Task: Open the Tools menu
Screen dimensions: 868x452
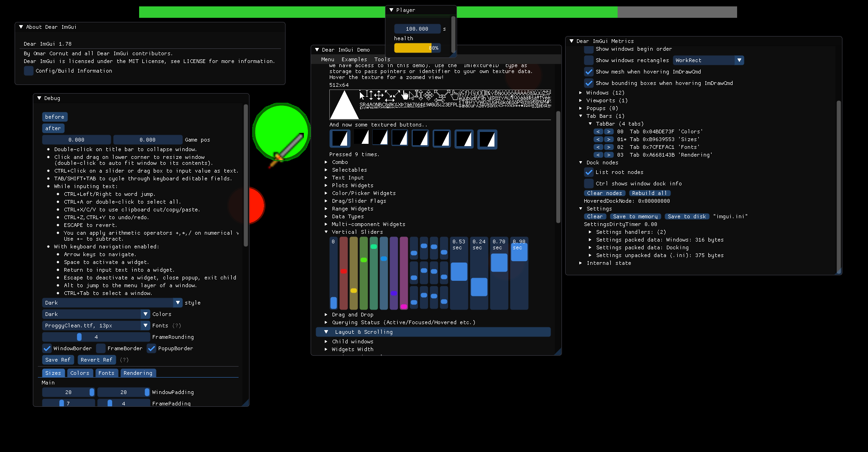Action: pos(382,59)
